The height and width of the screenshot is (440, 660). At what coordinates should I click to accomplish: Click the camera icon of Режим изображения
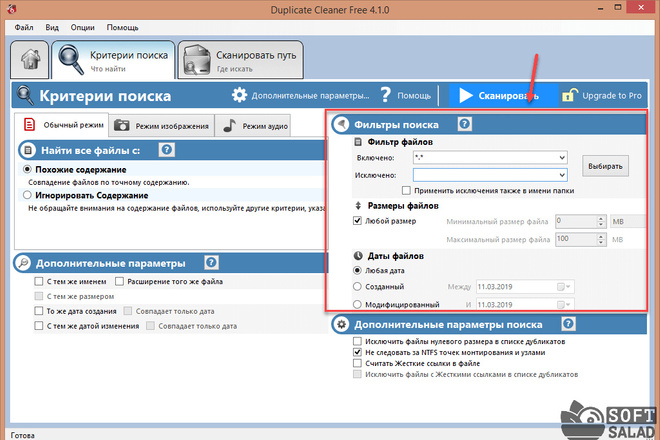(x=122, y=125)
